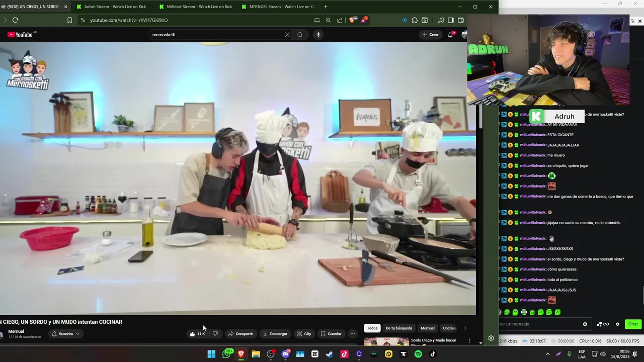Click the YouTube search magnifier button
644x362 pixels.
click(x=300, y=35)
